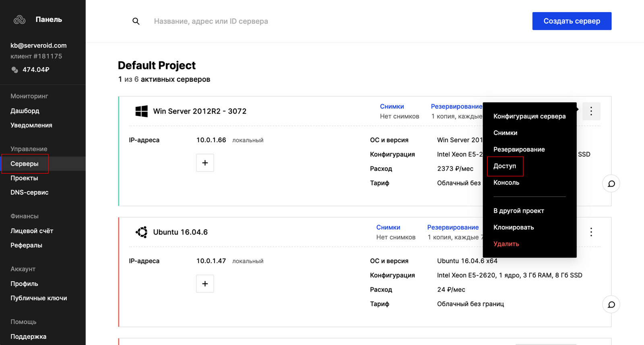Open the three-dot menu of Win Server 2012R2
Viewport: 644px width, 345px height.
tap(591, 111)
